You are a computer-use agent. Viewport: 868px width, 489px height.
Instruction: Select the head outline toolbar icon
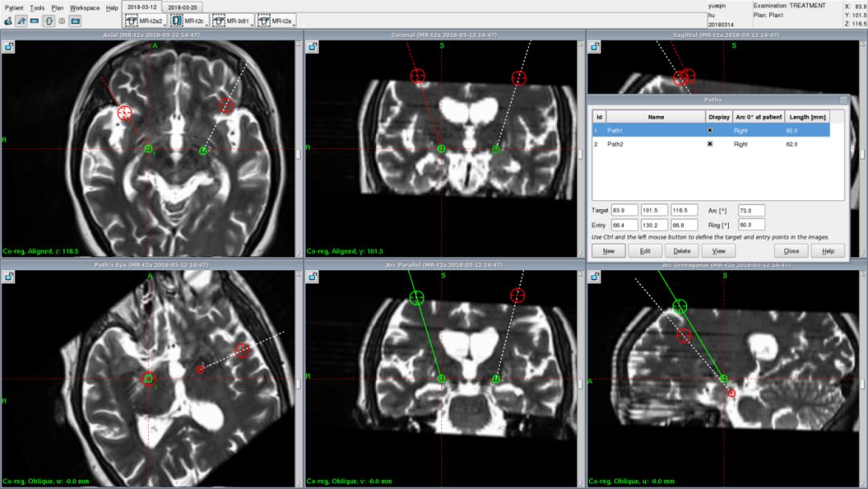pyautogui.click(x=49, y=21)
